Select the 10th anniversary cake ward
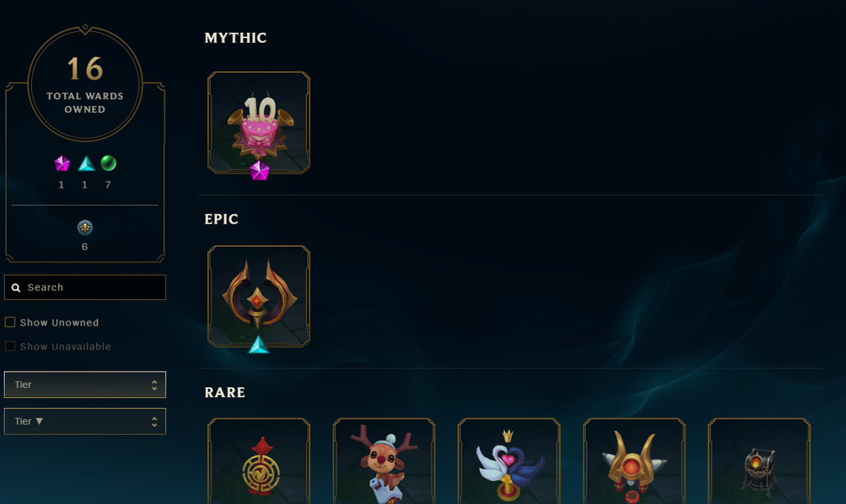Viewport: 846px width, 504px height. point(259,123)
